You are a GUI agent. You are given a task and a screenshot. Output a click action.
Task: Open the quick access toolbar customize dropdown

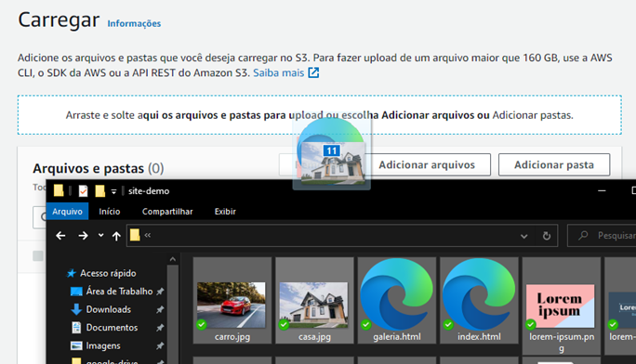[x=113, y=191]
